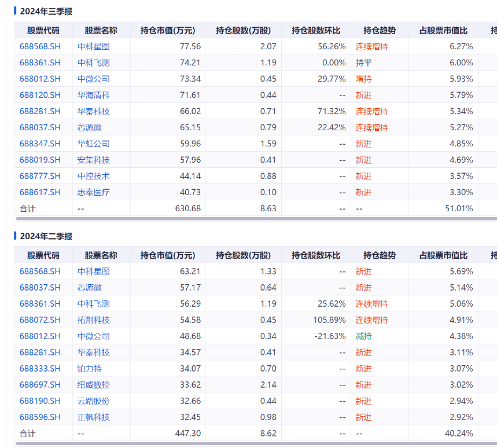The height and width of the screenshot is (448, 497).
Task: Click 持仓市值(万元) header in 2024年三季报 table
Action: tap(168, 31)
